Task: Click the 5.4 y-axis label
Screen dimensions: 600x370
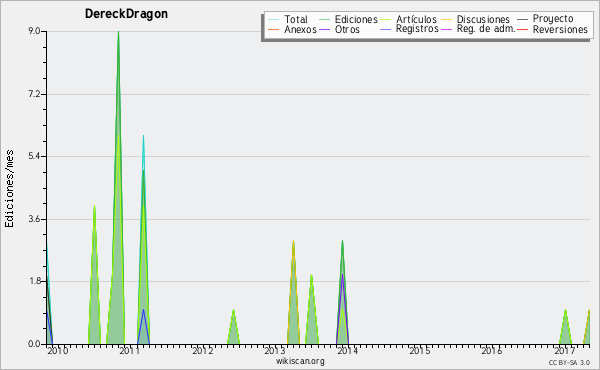Action: pyautogui.click(x=34, y=156)
